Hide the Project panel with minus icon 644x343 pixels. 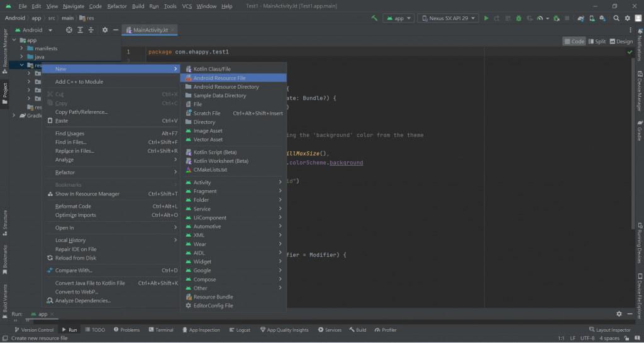click(x=116, y=30)
